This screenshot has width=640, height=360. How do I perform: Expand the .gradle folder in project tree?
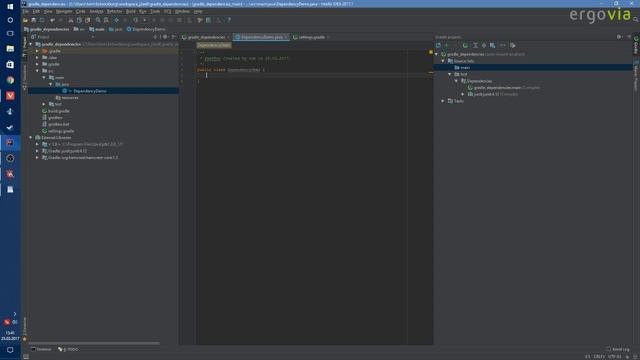pyautogui.click(x=38, y=51)
